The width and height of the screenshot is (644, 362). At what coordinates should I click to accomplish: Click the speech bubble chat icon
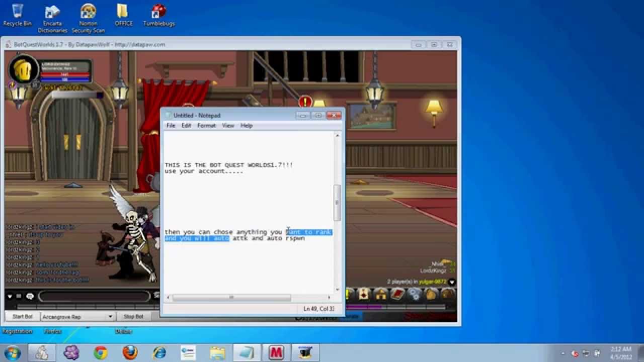click(30, 296)
